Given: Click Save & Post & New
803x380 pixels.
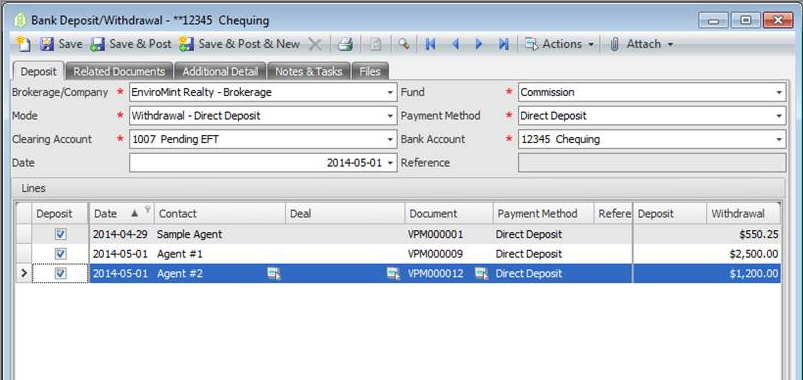Looking at the screenshot, I should click(x=239, y=44).
